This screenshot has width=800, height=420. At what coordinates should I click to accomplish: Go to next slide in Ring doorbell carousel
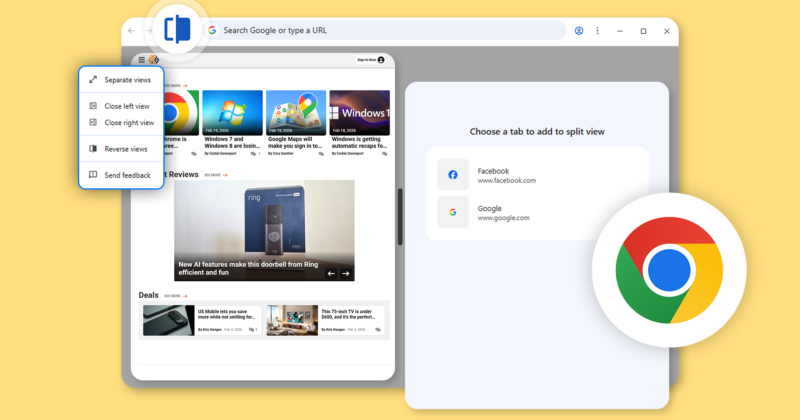point(345,274)
